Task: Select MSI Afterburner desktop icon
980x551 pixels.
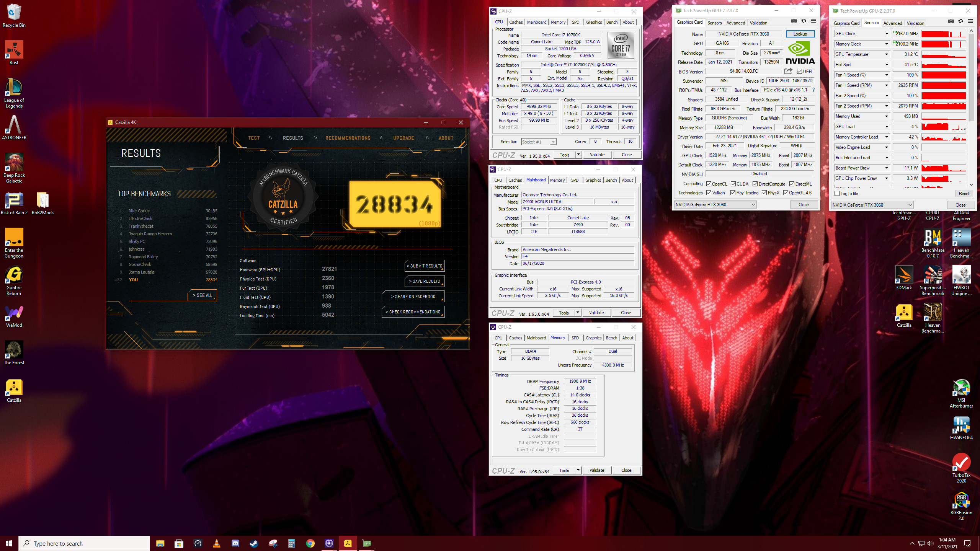Action: 962,393
